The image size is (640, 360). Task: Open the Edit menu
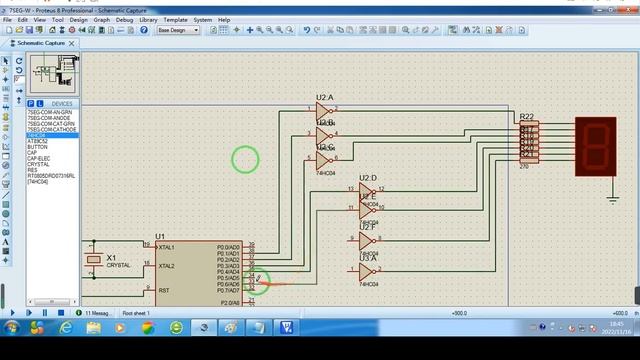coord(23,20)
